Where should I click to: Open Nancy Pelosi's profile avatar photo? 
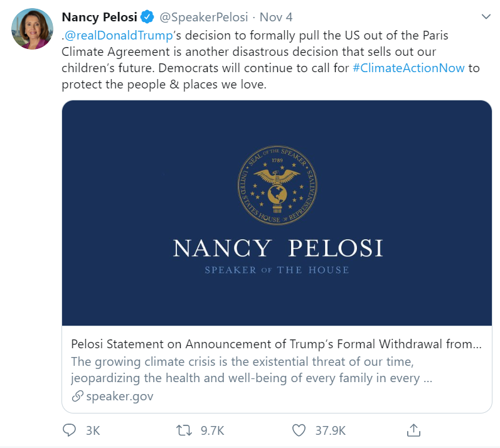tap(32, 29)
